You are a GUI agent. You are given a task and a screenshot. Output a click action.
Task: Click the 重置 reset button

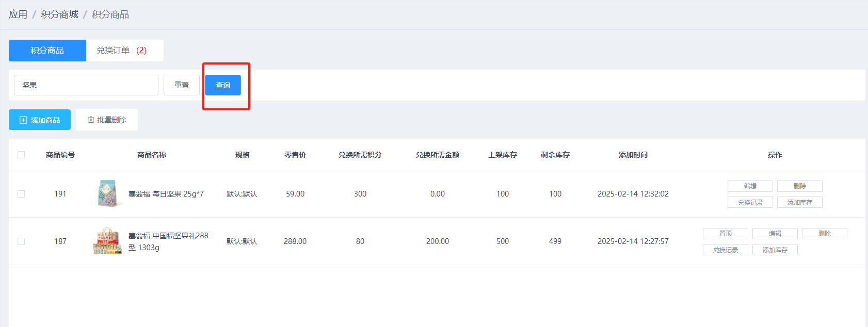click(x=182, y=85)
